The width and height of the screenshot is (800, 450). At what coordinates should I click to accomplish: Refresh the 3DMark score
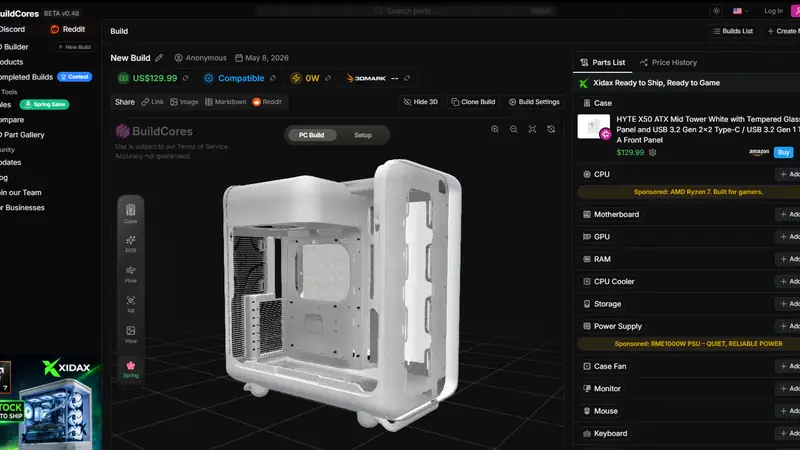tap(407, 78)
